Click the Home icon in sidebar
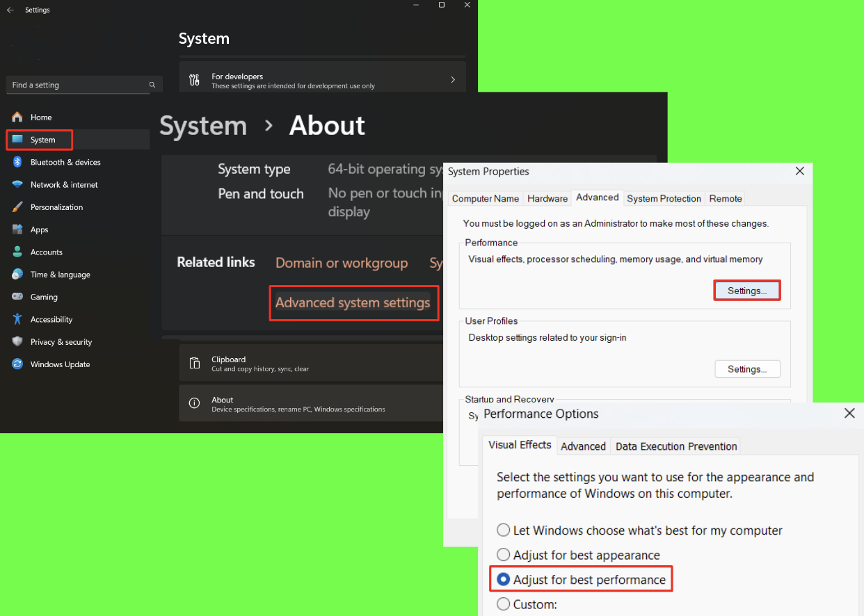Viewport: 864px width, 616px height. (x=17, y=117)
